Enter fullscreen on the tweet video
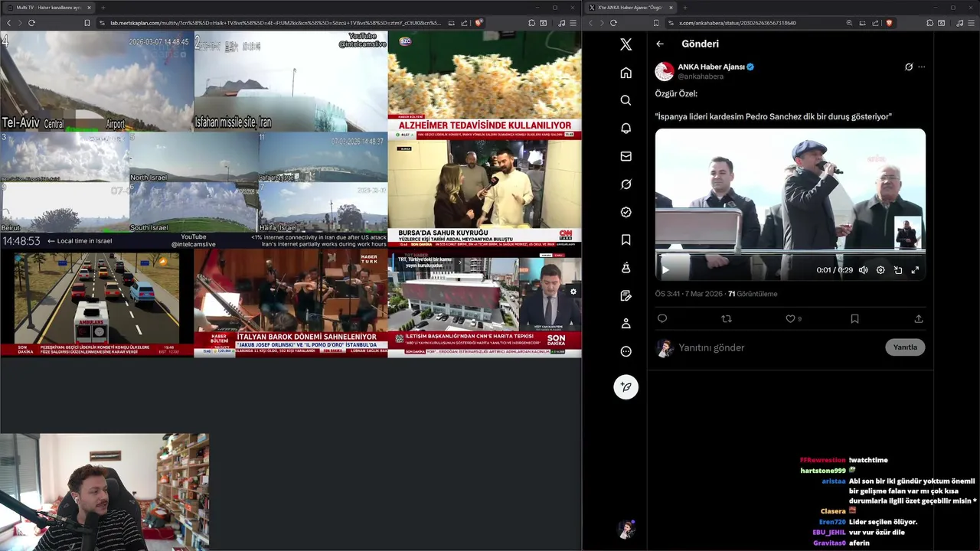Viewport: 980px width, 551px height. pos(915,270)
